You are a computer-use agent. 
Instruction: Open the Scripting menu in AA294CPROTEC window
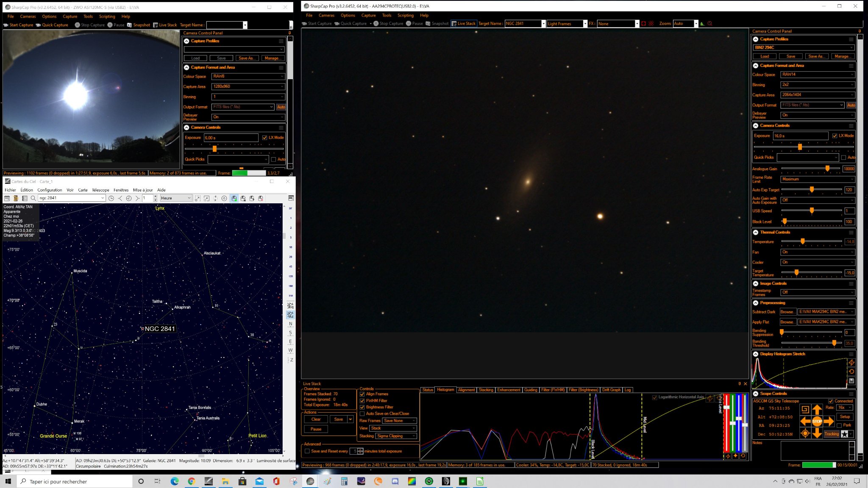point(405,15)
